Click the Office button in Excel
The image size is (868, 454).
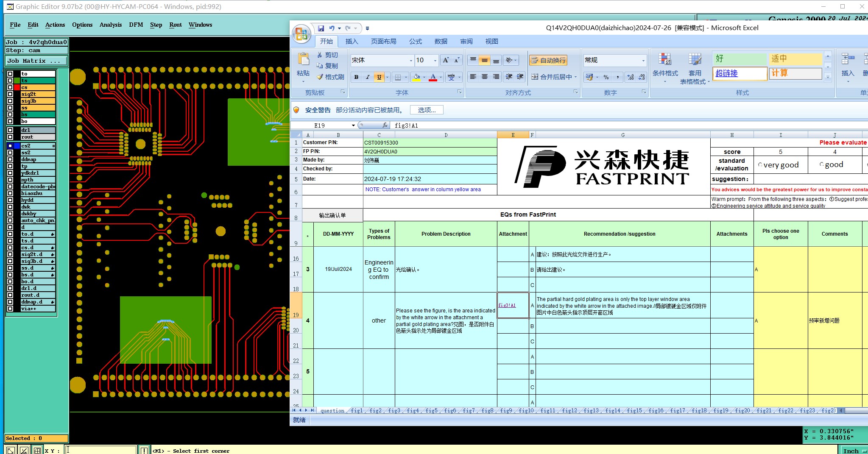coord(301,33)
